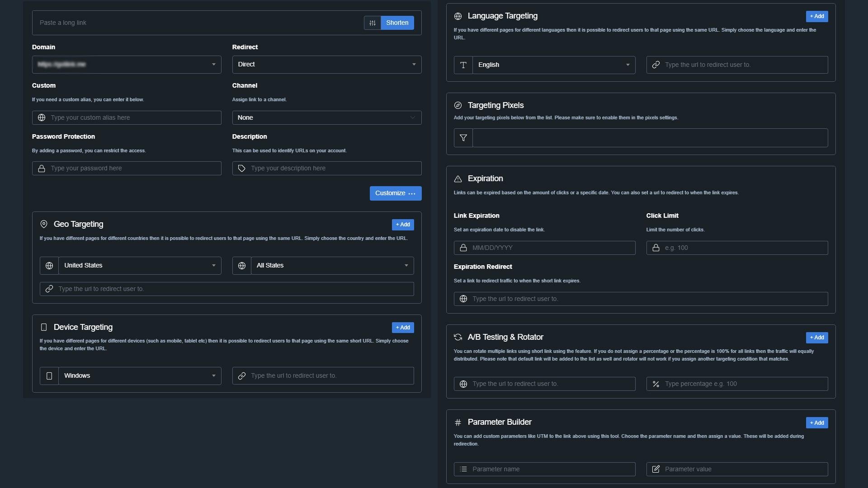The width and height of the screenshot is (868, 488).
Task: Click the sliders icon beside Shorten
Action: click(x=372, y=23)
